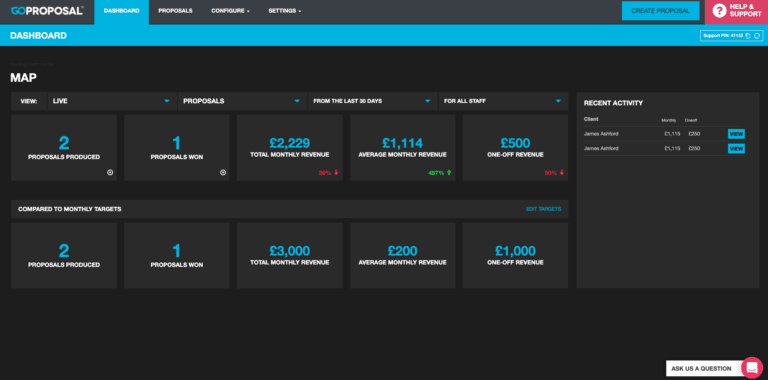Open the FROM THE LAST 30 DAYS dropdown
The image size is (768, 380).
(373, 101)
